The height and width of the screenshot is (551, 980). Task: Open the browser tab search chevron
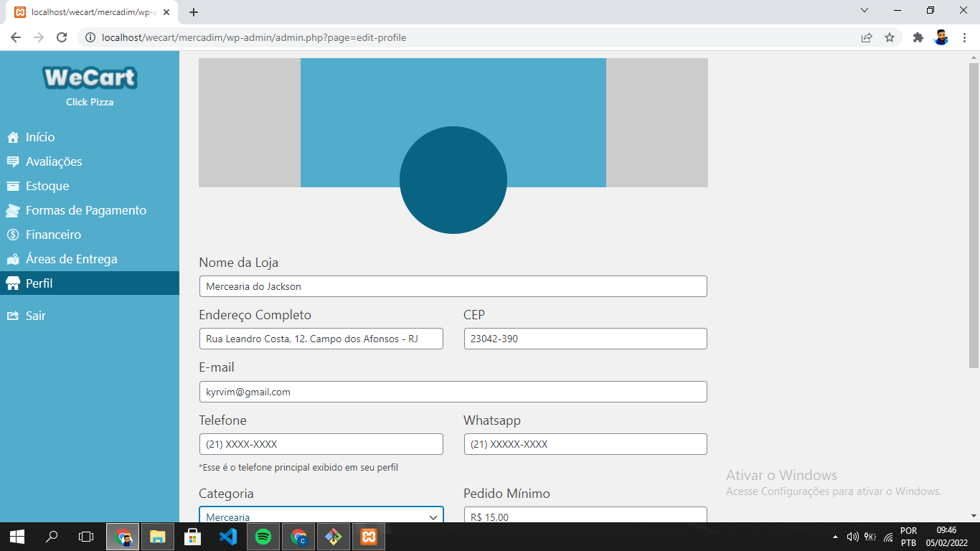coord(864,11)
